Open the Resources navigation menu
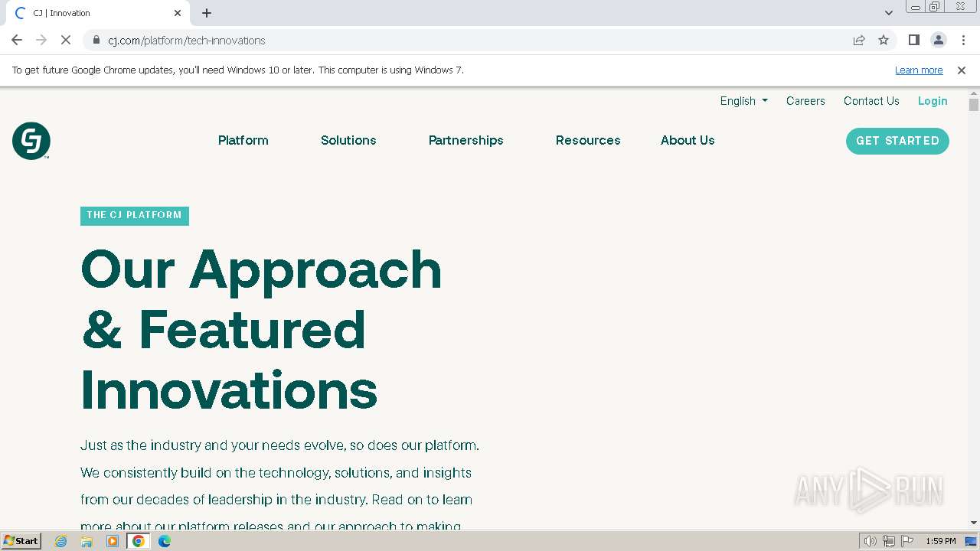This screenshot has width=980, height=551. [588, 141]
